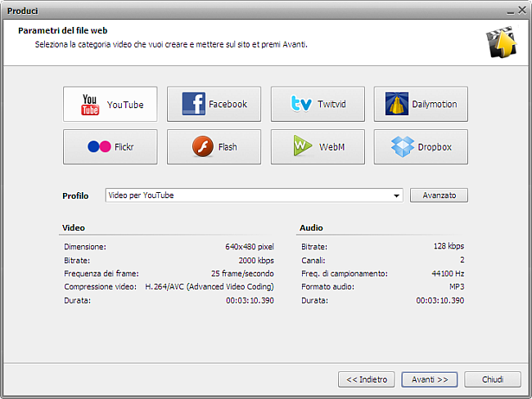532x399 pixels.
Task: Open the Profilo dropdown list
Action: (x=254, y=195)
